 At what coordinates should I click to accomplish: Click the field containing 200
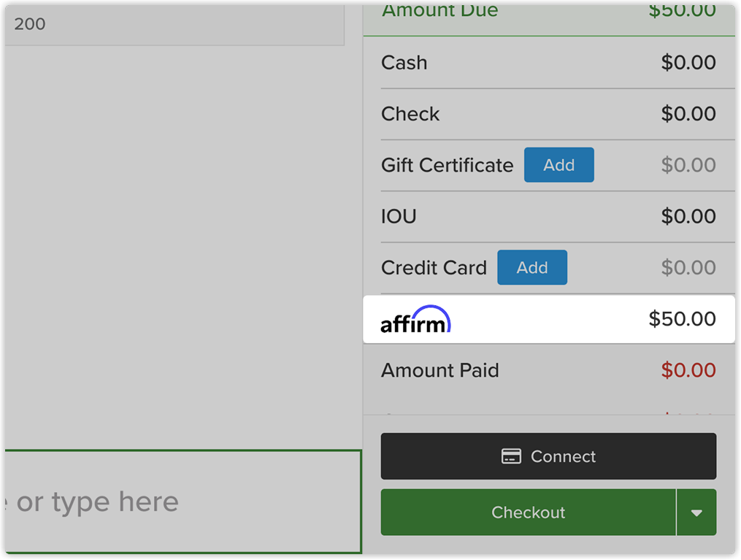[174, 25]
